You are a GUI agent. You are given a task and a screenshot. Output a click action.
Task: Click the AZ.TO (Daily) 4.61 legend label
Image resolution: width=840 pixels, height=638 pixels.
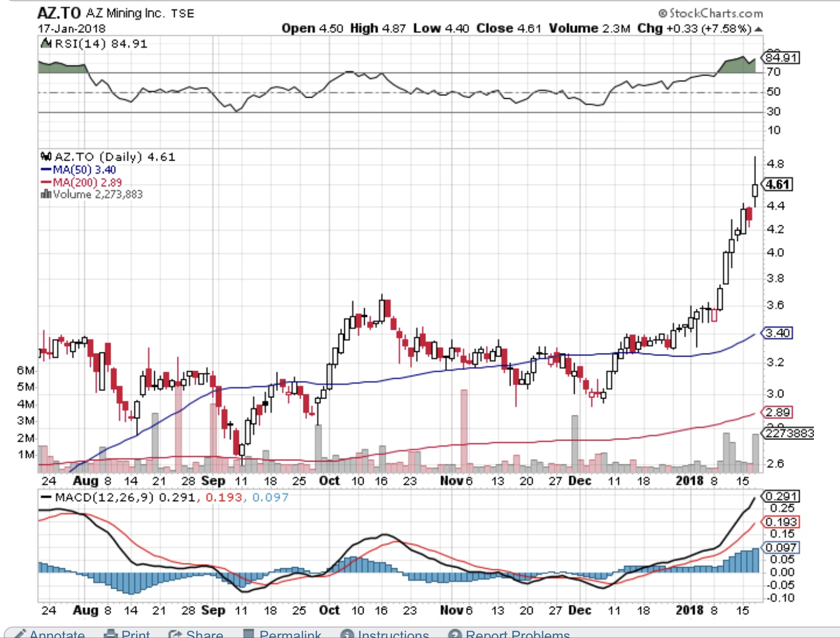tap(115, 157)
